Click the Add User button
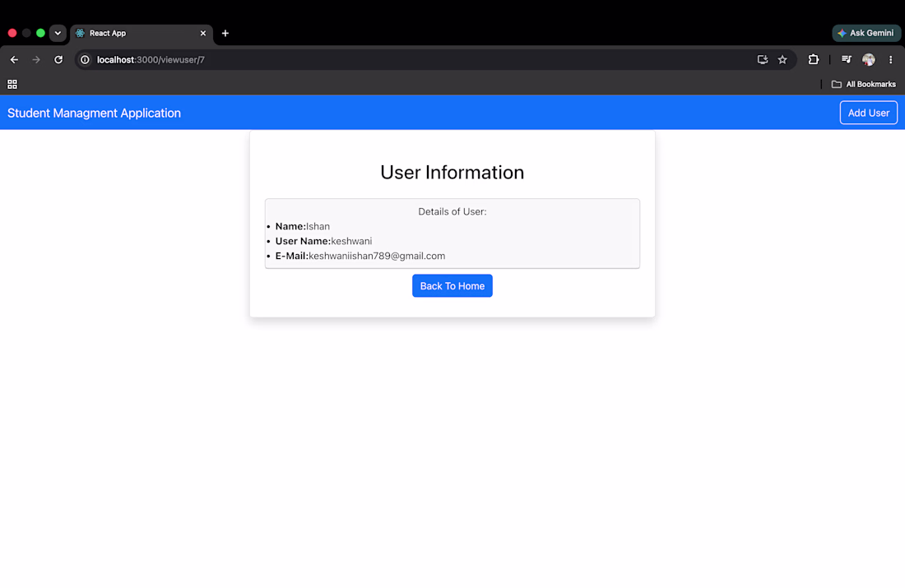Image resolution: width=905 pixels, height=588 pixels. 868,113
